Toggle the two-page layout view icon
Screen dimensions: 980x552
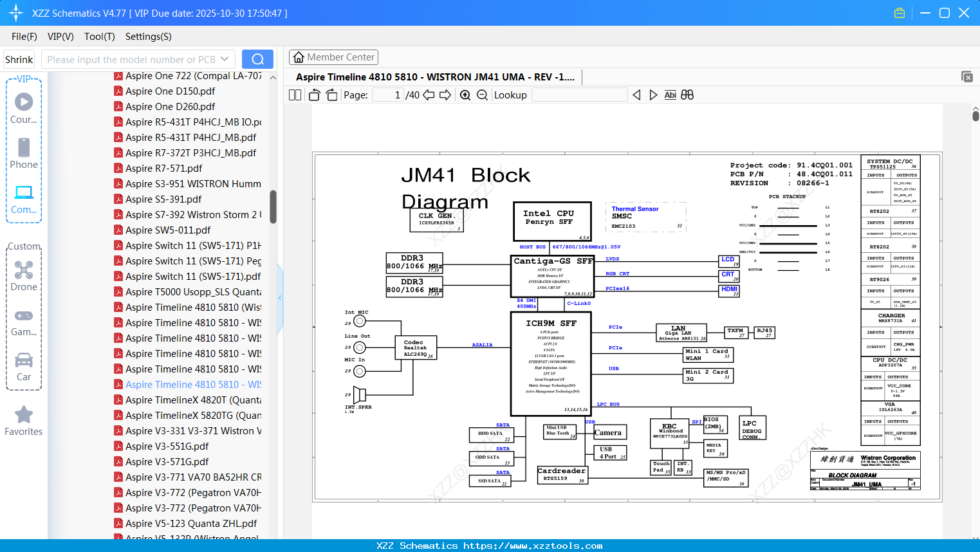[x=295, y=95]
